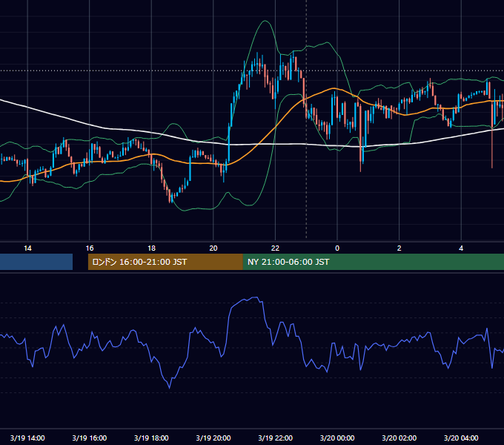The image size is (504, 445).
Task: Click the 3/20 04:00 oscillator time label
Action: pos(461,438)
